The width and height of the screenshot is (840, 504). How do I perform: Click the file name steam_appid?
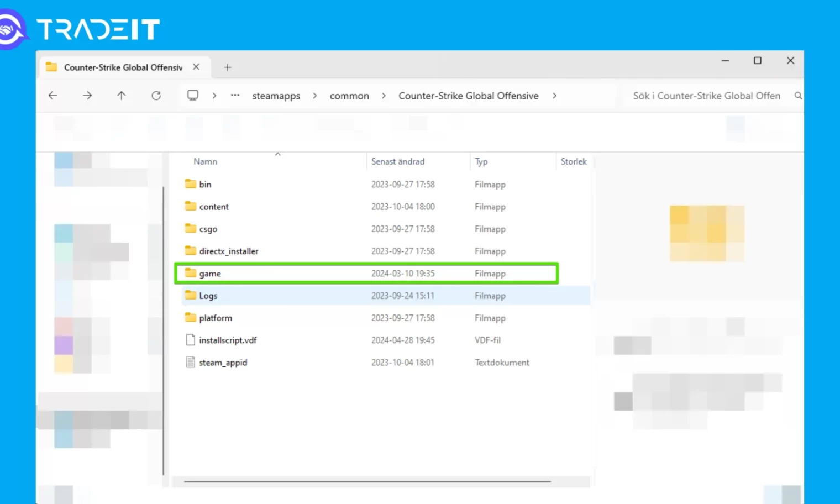pyautogui.click(x=223, y=363)
